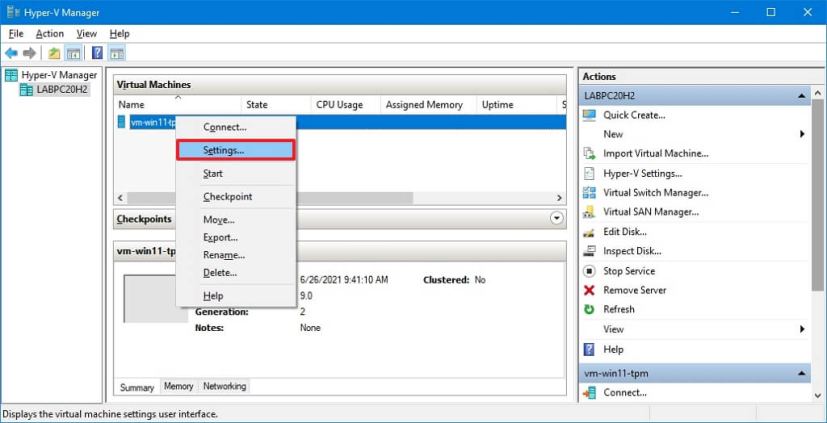Expand the Checkpoints panel chevron
The height and width of the screenshot is (423, 827).
pyautogui.click(x=557, y=218)
